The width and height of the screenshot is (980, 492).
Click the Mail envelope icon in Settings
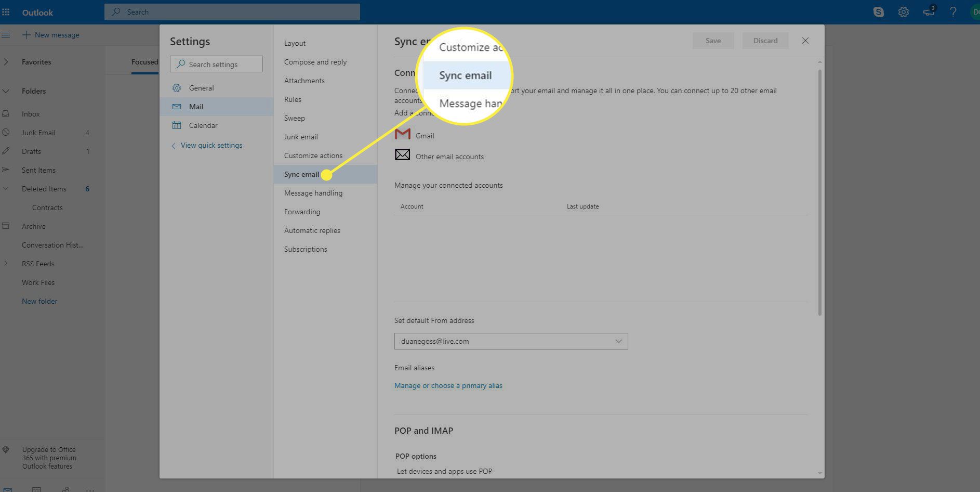tap(177, 107)
